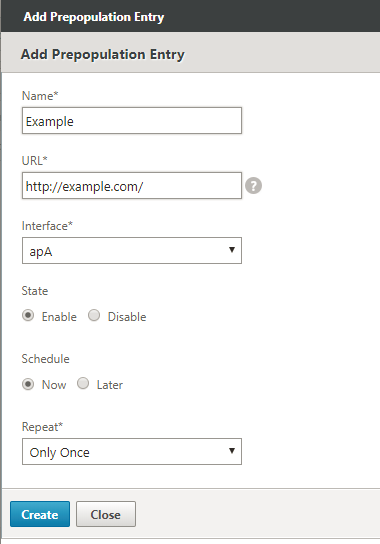Screen dimensions: 380x544
Task: Click the dark title bar Add Prepopulation Entry
Action: tap(94, 17)
